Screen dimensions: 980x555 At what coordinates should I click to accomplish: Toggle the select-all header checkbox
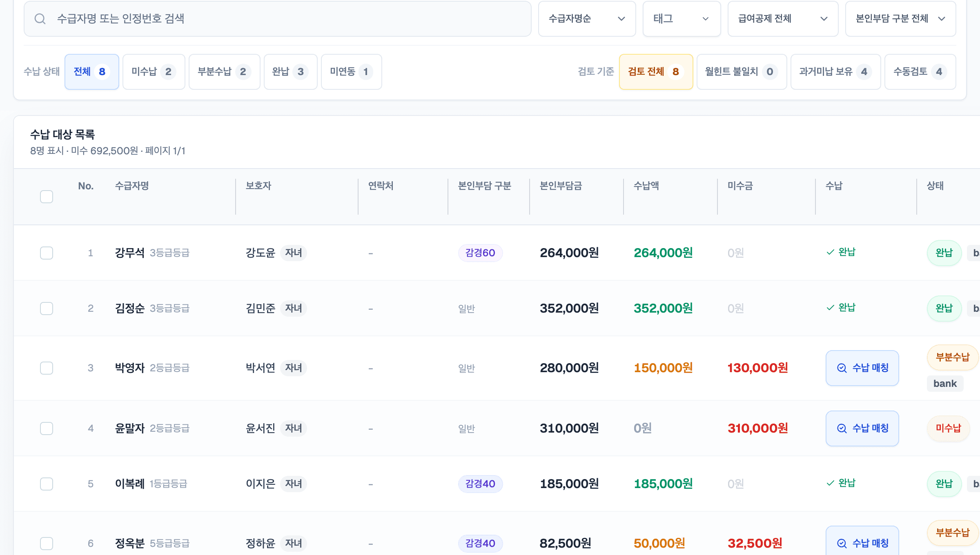(x=47, y=197)
